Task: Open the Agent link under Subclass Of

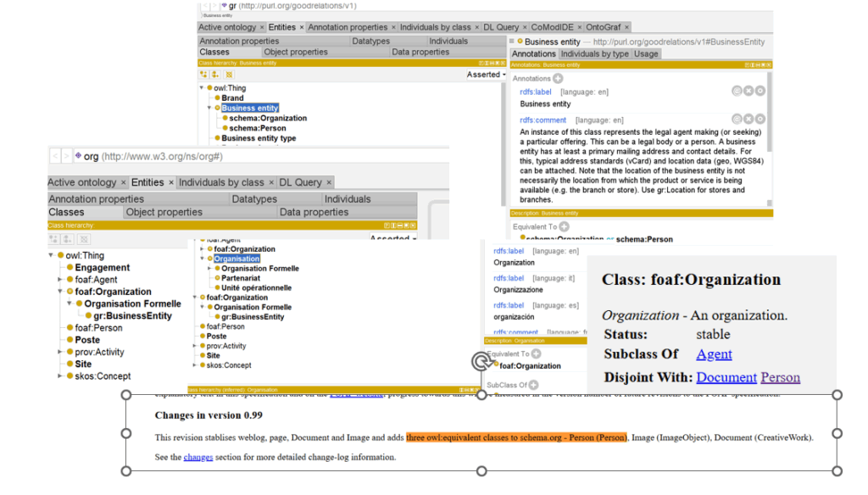Action: 714,354
